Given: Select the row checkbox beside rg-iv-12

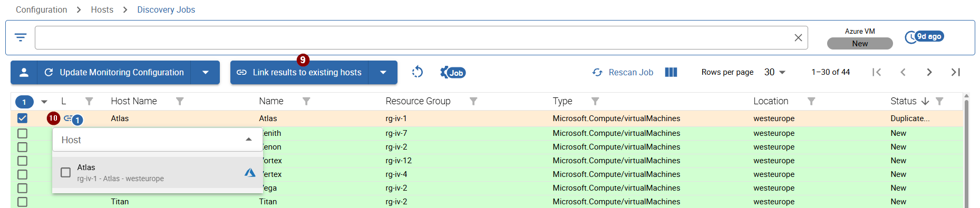Looking at the screenshot, I should 22,161.
